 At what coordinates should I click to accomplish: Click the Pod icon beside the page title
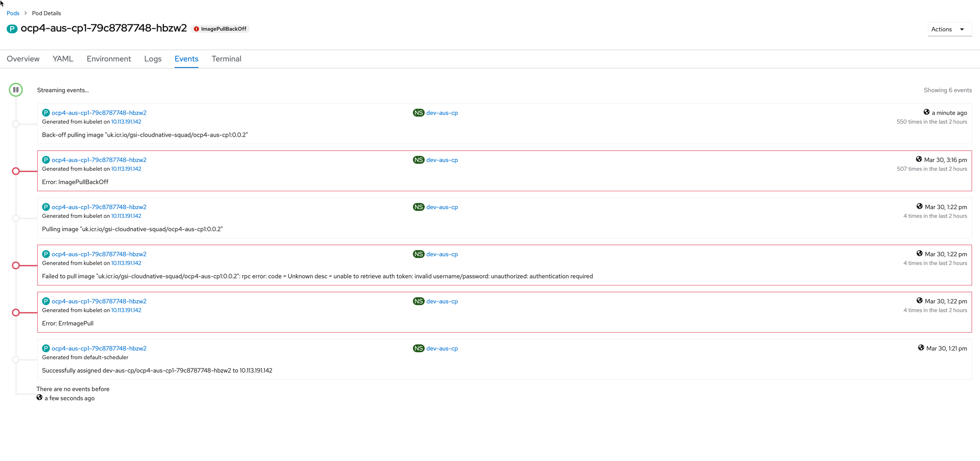(x=12, y=29)
